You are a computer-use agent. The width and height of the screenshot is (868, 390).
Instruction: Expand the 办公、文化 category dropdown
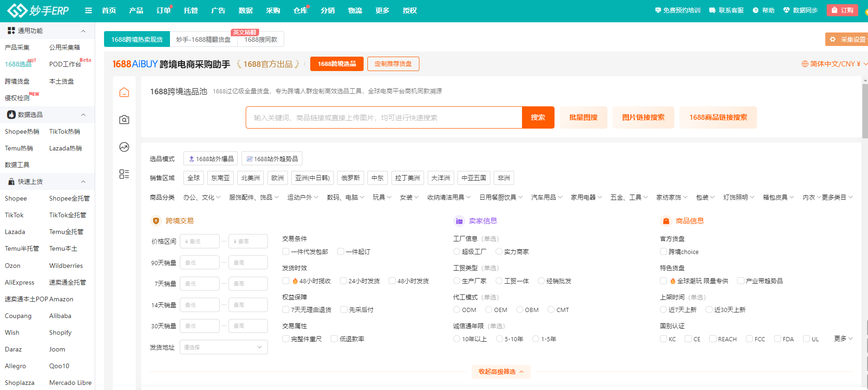[202, 197]
